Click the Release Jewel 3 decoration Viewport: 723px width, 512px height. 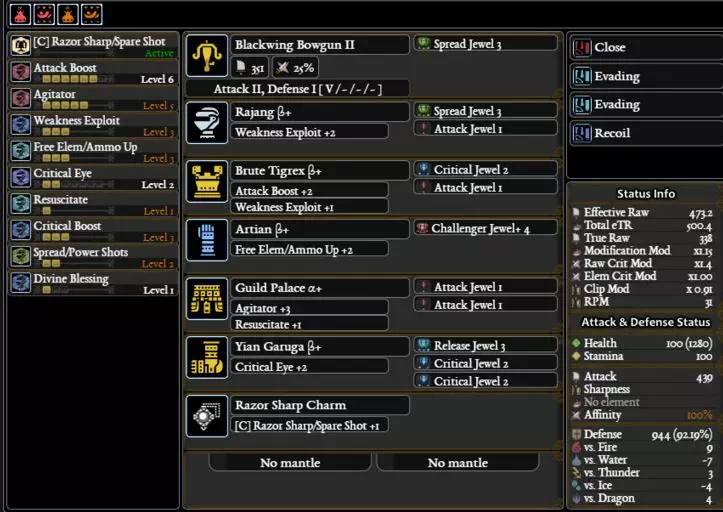pos(486,345)
